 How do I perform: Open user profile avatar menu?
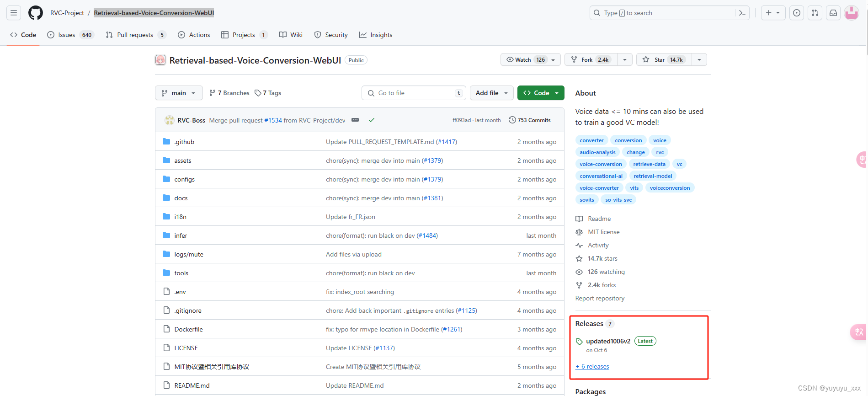[x=852, y=13]
